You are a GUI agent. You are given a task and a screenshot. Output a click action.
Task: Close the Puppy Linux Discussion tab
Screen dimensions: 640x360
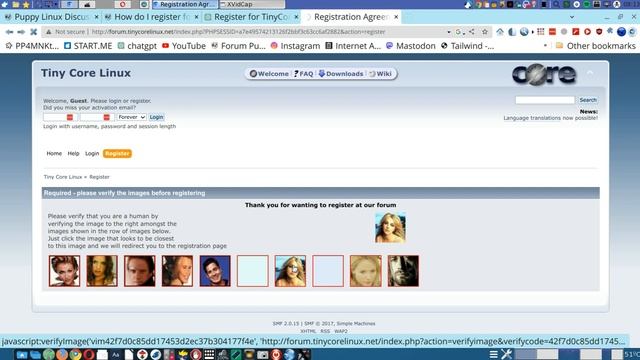pyautogui.click(x=97, y=17)
